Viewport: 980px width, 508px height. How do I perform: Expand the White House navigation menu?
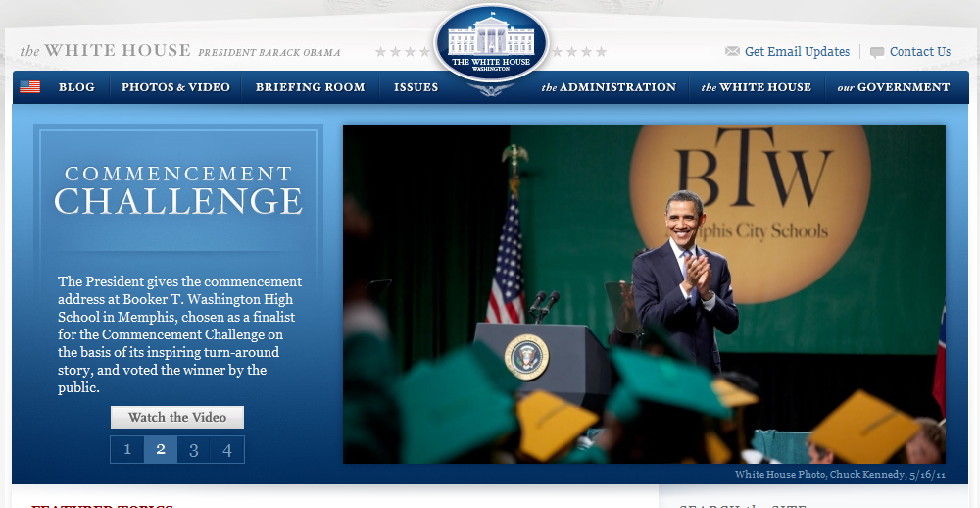[756, 87]
